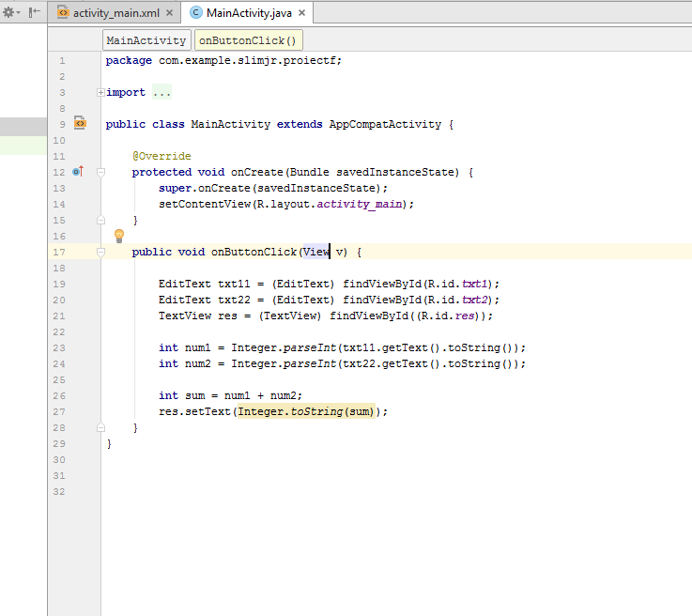Click the overrides method gutter icon
The width and height of the screenshot is (692, 616).
[78, 172]
